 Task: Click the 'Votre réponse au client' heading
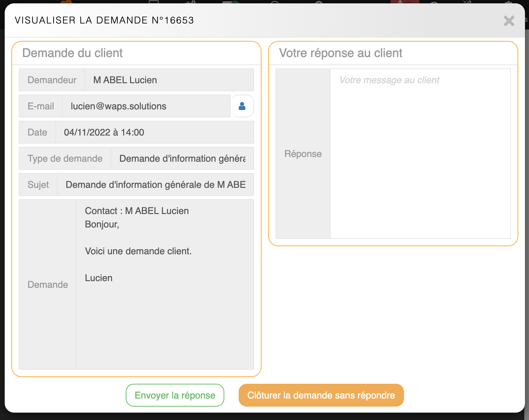coord(340,53)
